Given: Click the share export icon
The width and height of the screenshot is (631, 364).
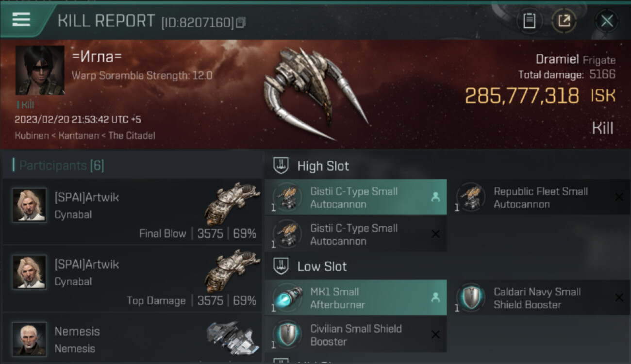Looking at the screenshot, I should [564, 21].
